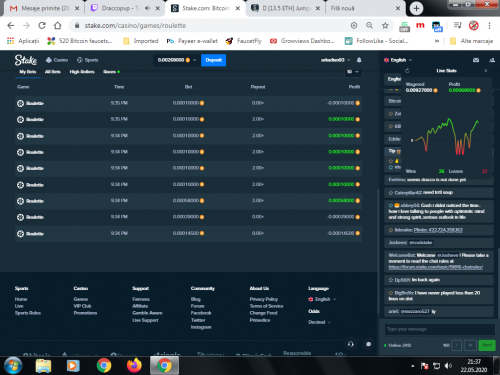This screenshot has width=500, height=375.
Task: Click the green Send chat button
Action: click(487, 345)
